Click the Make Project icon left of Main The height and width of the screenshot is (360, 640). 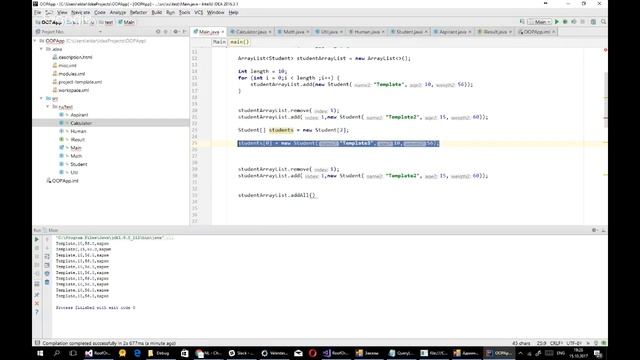coord(522,22)
